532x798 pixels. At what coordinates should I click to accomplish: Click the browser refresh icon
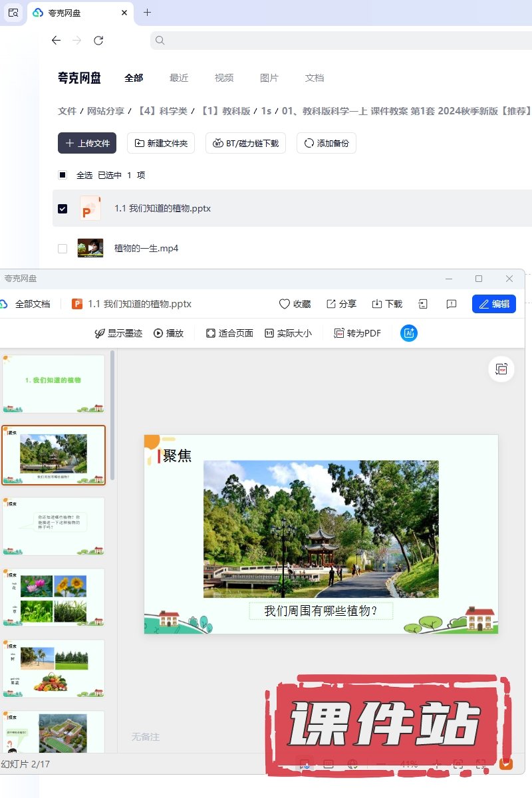(98, 41)
